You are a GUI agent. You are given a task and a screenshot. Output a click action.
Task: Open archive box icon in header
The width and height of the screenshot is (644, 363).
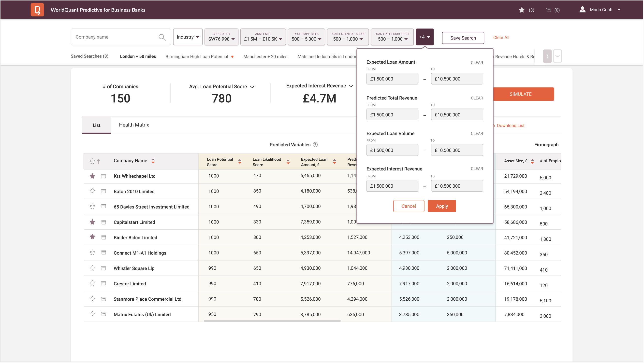tap(549, 10)
